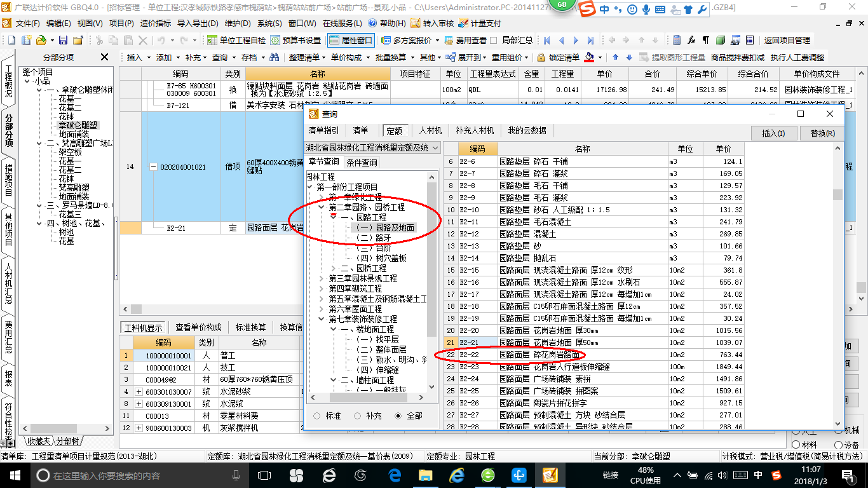The height and width of the screenshot is (488, 868).
Task: Jump to last record arrow icon
Action: pyautogui.click(x=591, y=40)
